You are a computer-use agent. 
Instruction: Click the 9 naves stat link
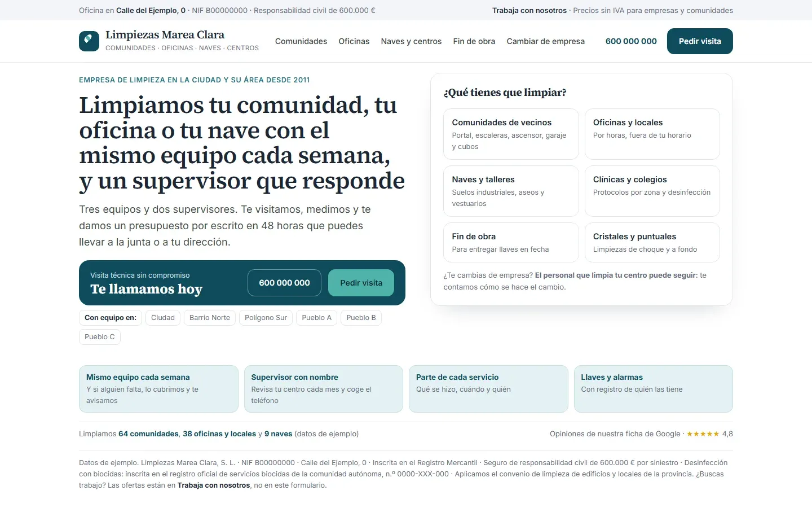point(278,434)
